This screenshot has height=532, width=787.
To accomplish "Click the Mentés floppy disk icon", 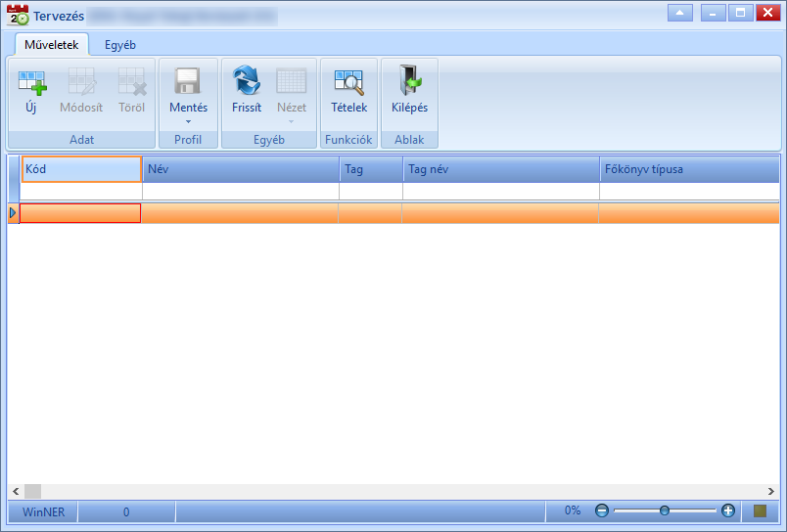I will coord(188,81).
